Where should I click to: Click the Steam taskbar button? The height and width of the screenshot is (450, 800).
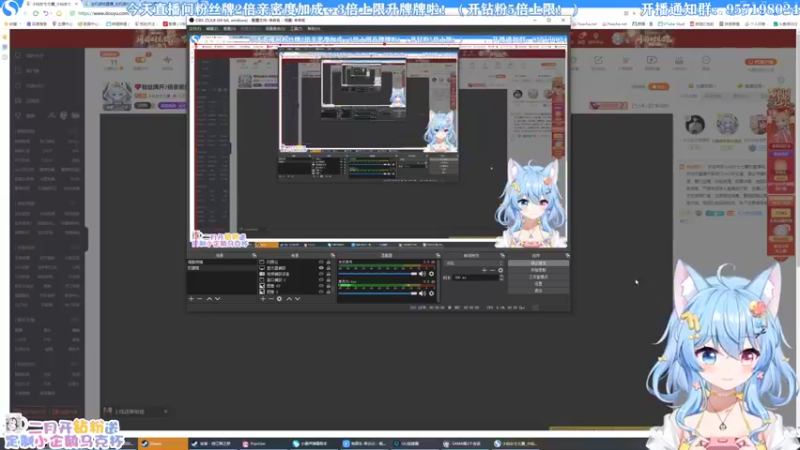(163, 444)
